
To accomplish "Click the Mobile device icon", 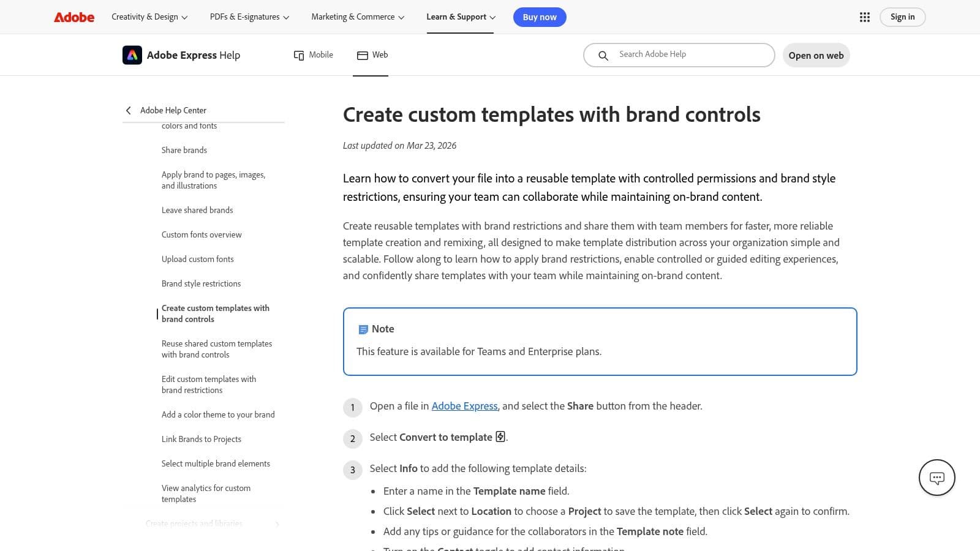I will (x=299, y=55).
